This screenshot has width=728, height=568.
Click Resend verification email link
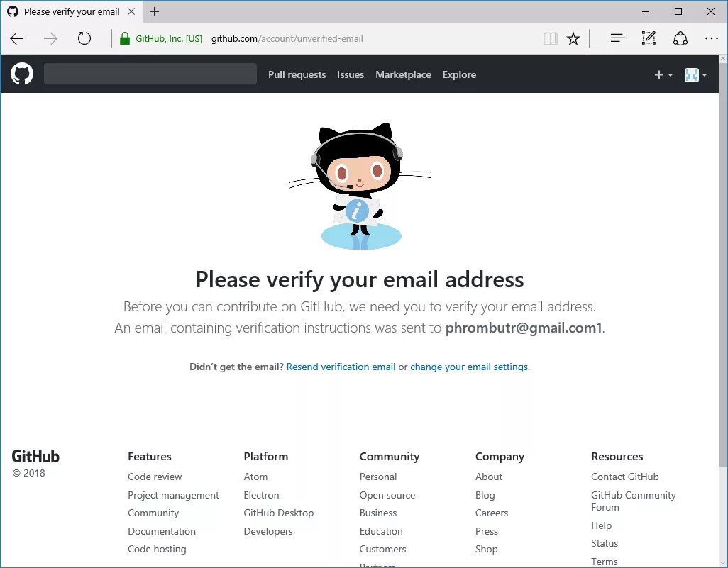[x=341, y=367]
